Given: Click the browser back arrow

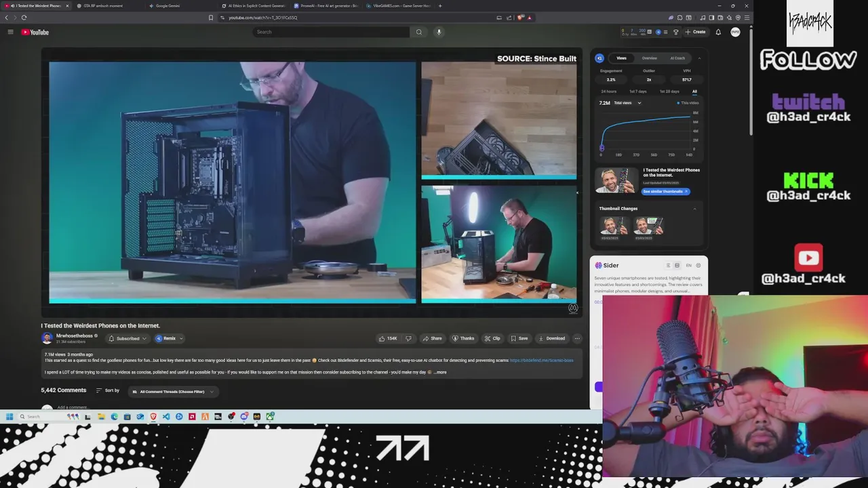Looking at the screenshot, I should coord(7,18).
